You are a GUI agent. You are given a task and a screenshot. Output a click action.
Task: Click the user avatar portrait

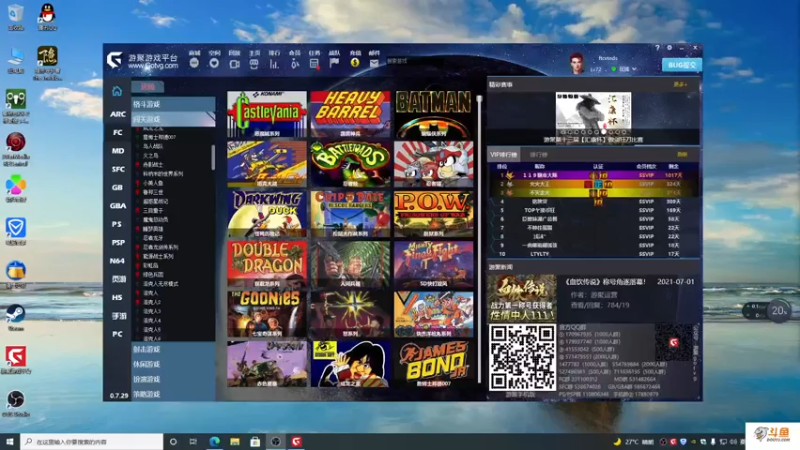tap(577, 63)
